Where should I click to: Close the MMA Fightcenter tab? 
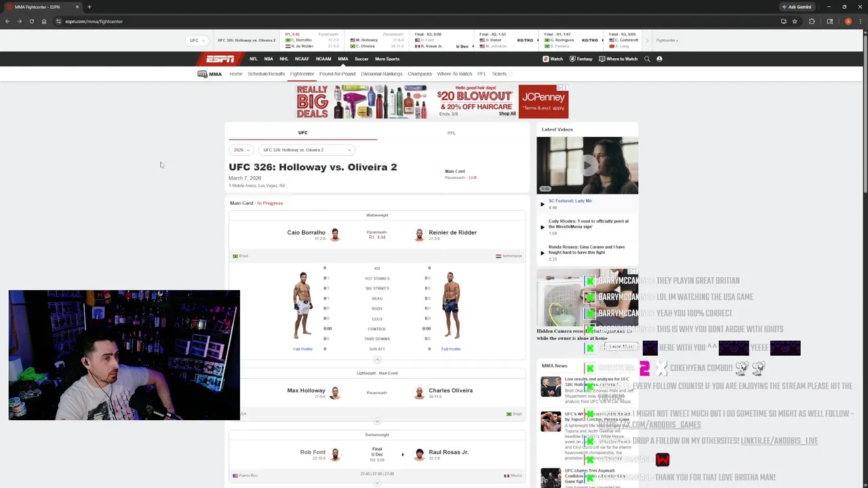pyautogui.click(x=77, y=7)
